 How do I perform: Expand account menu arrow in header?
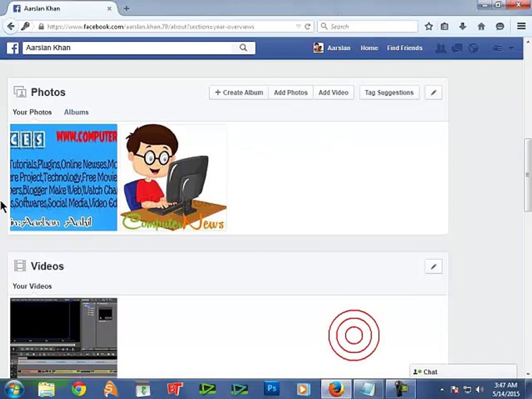(511, 48)
